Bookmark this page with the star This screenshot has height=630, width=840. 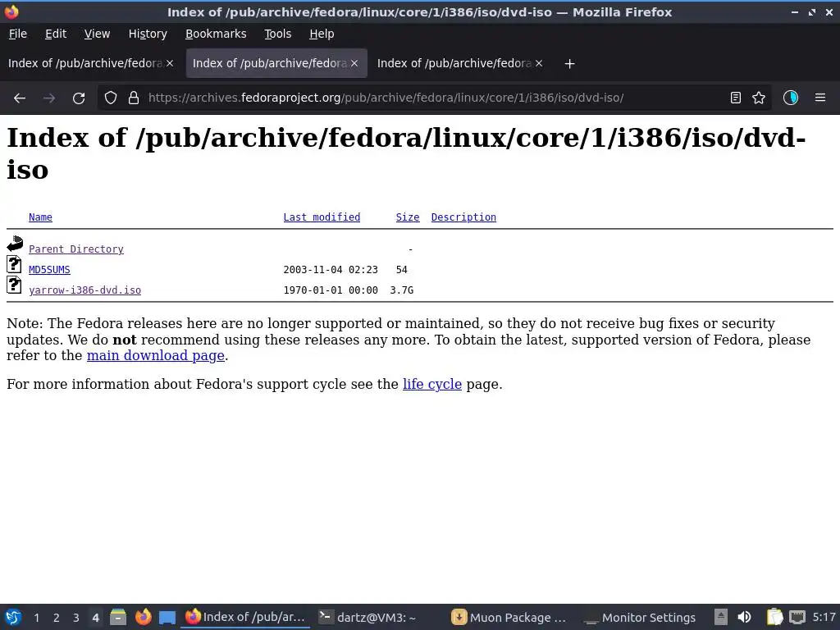click(x=759, y=98)
